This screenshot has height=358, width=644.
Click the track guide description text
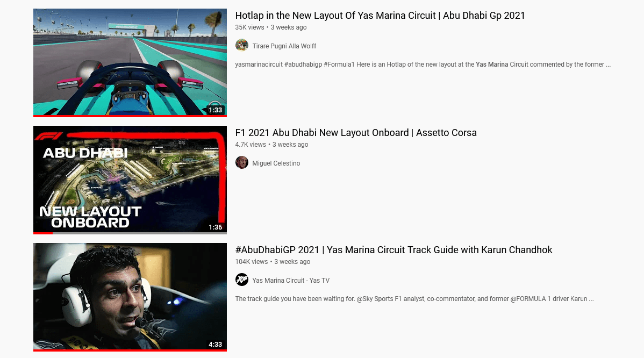pyautogui.click(x=414, y=299)
